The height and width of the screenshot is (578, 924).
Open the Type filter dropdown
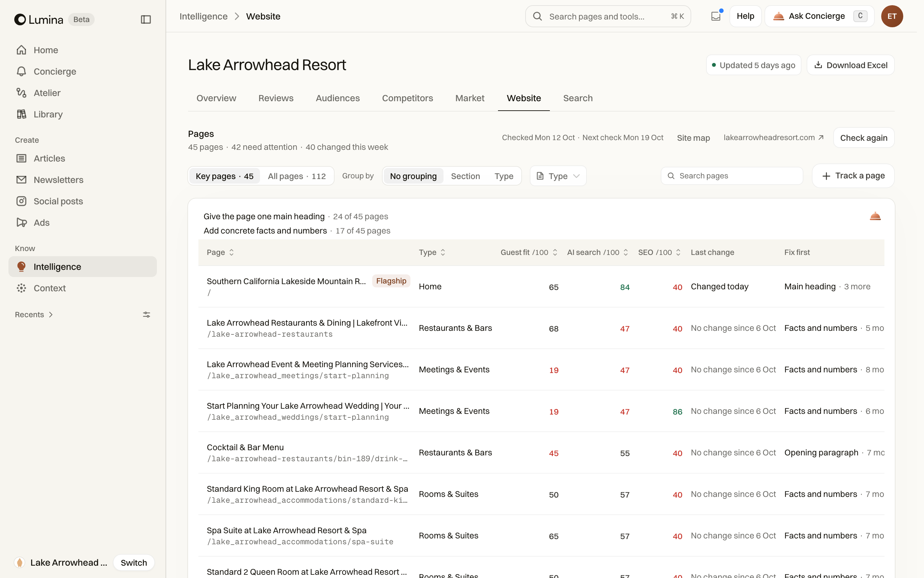(558, 176)
